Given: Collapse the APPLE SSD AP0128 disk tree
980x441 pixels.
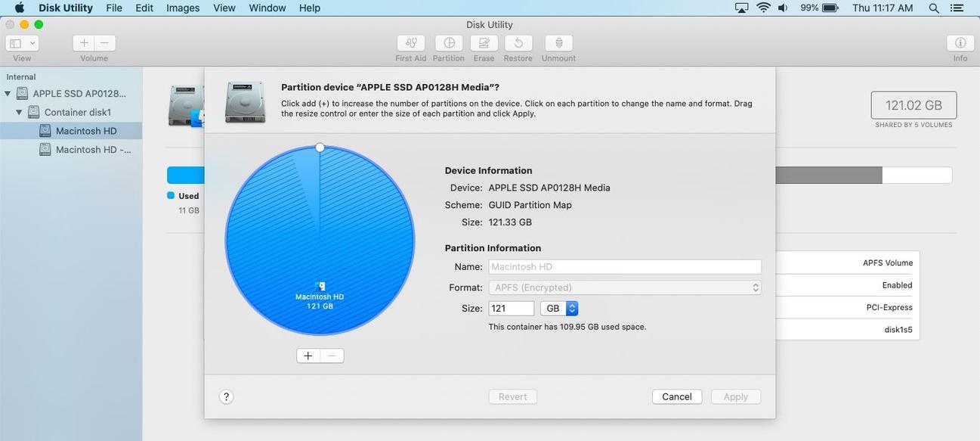Looking at the screenshot, I should pyautogui.click(x=8, y=94).
